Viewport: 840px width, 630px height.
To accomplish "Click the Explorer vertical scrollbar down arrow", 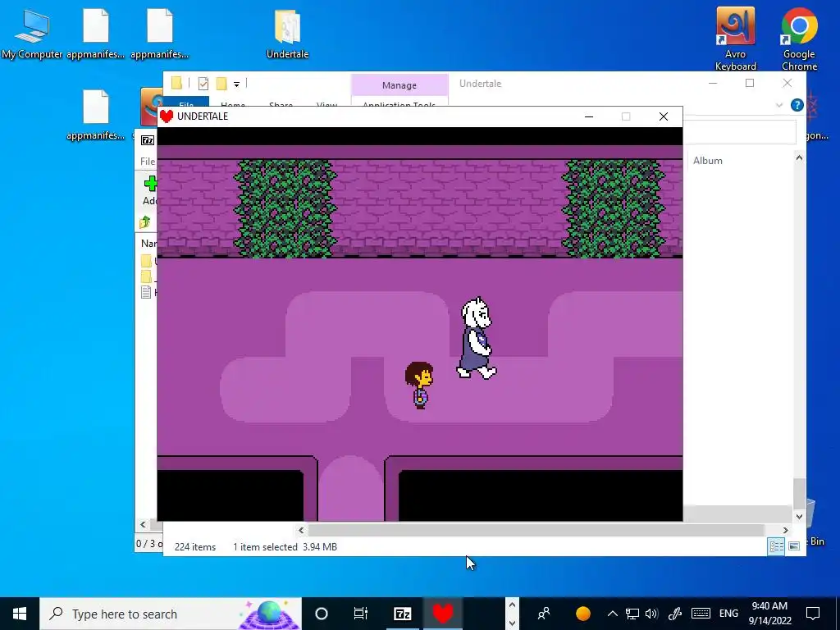I will tap(799, 517).
